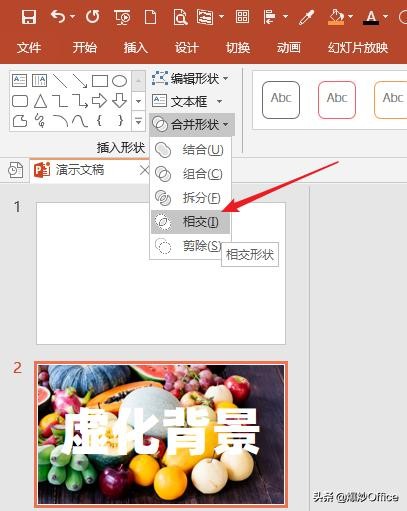
Task: Apply the shape fill paint bucket
Action: [336, 17]
